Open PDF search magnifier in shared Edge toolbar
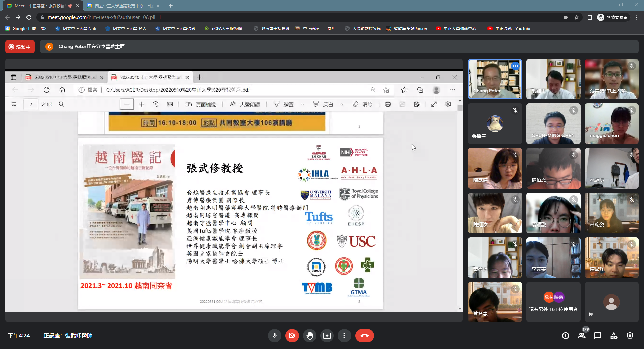Screen dimensions: 644x349 [x=61, y=104]
